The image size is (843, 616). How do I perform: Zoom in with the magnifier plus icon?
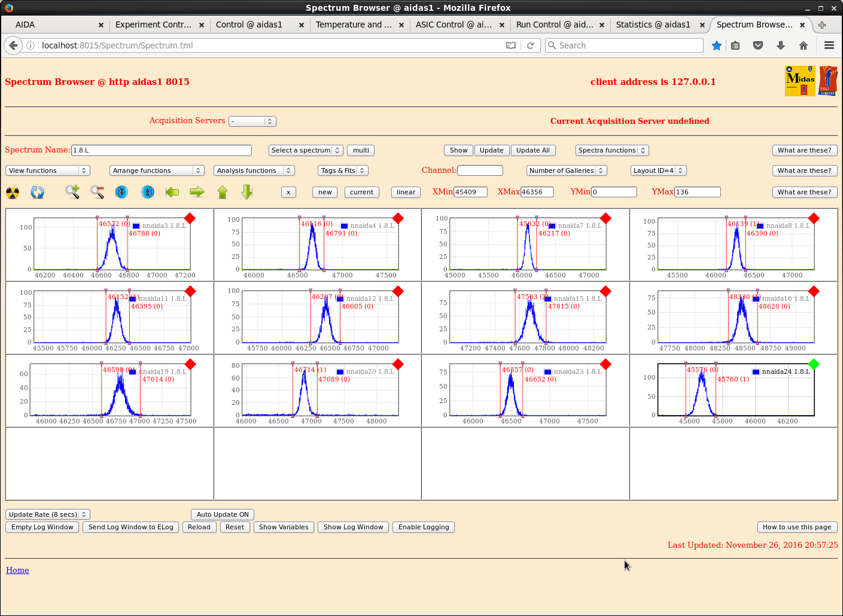click(x=72, y=192)
